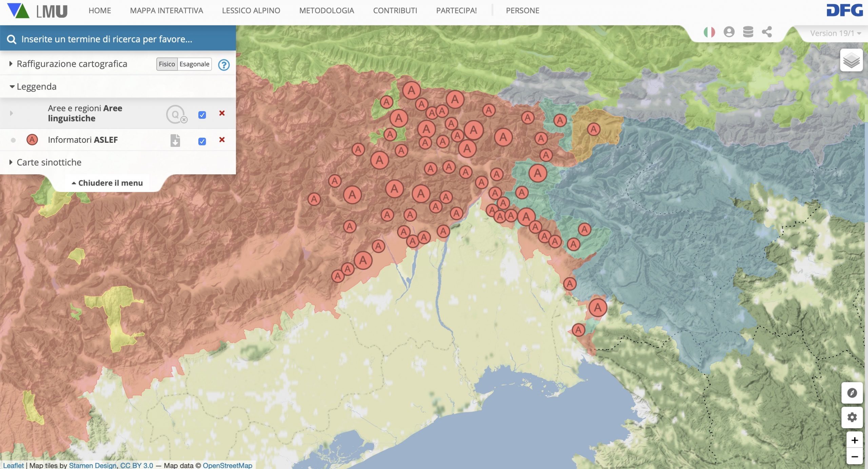Click the Italian flag language icon
868x469 pixels.
point(709,32)
